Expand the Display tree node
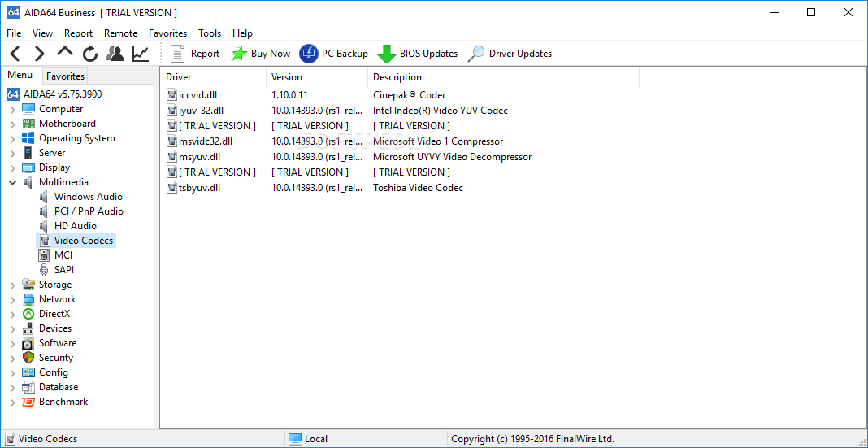 click(x=13, y=167)
